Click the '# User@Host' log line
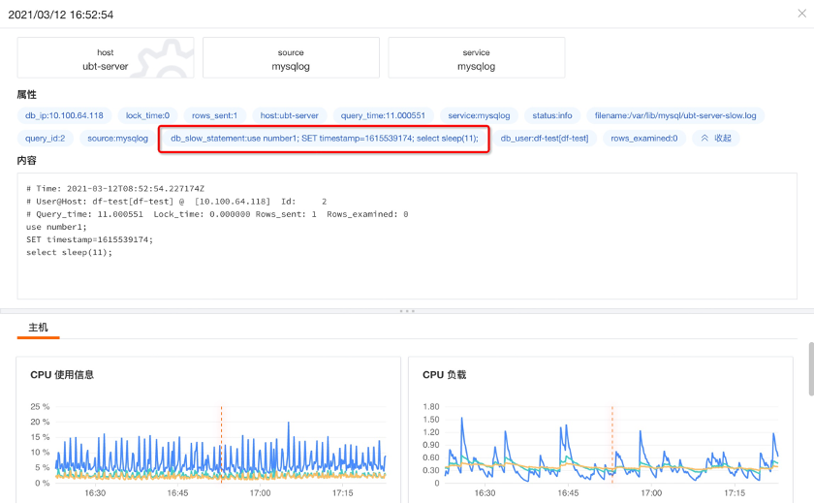This screenshot has height=504, width=814. [x=176, y=202]
